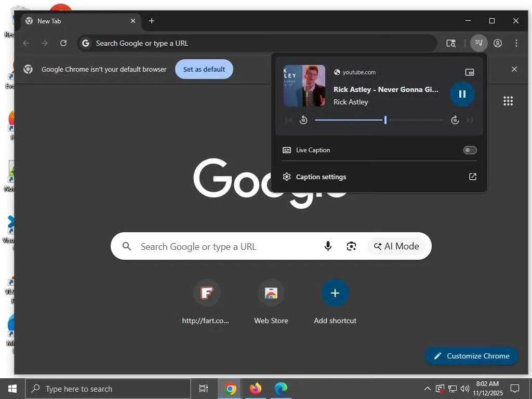Open the volume control in tray
The height and width of the screenshot is (399, 532).
point(465,389)
